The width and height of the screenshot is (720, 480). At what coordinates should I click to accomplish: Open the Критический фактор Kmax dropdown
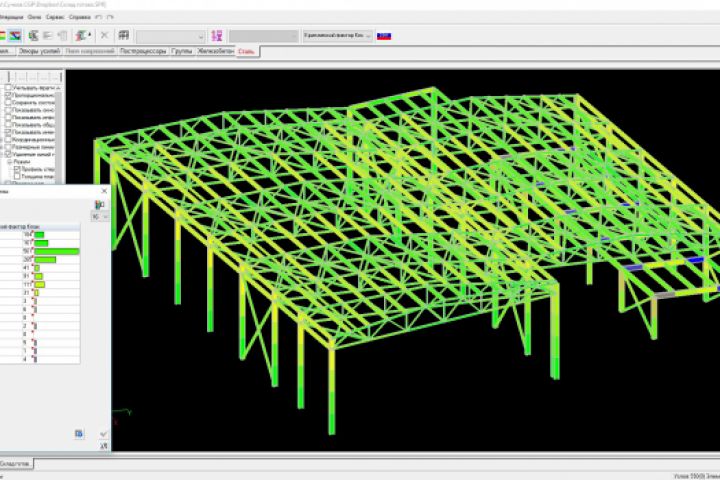[338, 36]
